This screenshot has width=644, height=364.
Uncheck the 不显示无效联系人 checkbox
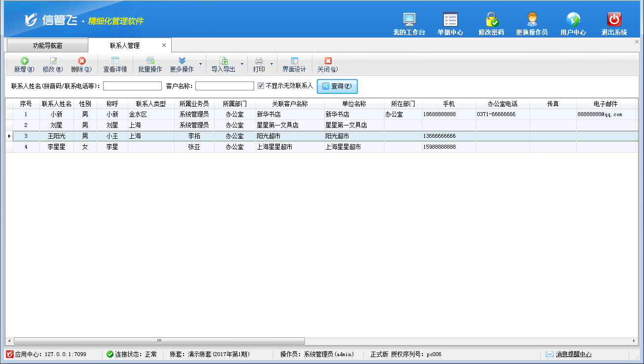(261, 86)
